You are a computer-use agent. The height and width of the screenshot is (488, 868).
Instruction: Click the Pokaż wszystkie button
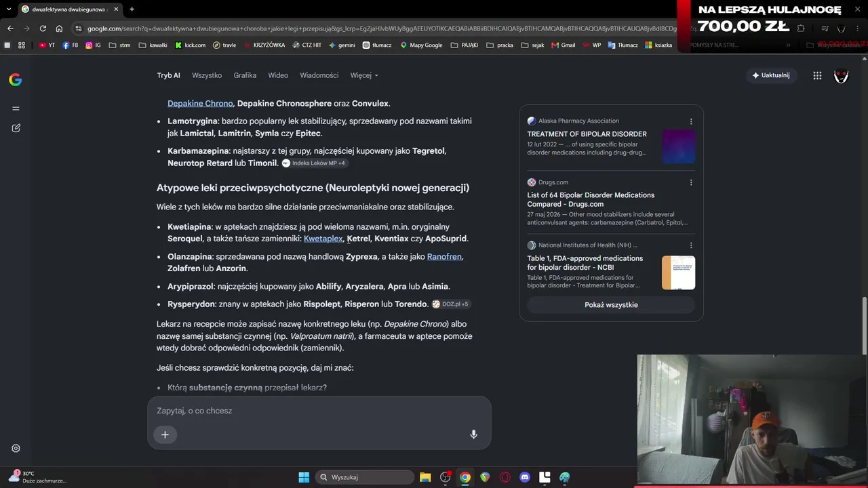[611, 305]
